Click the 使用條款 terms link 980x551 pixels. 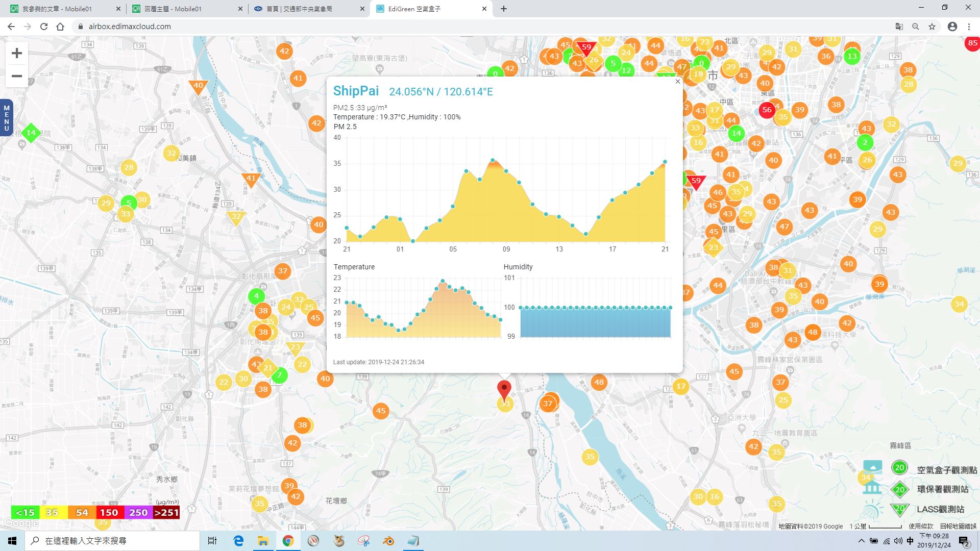(921, 526)
